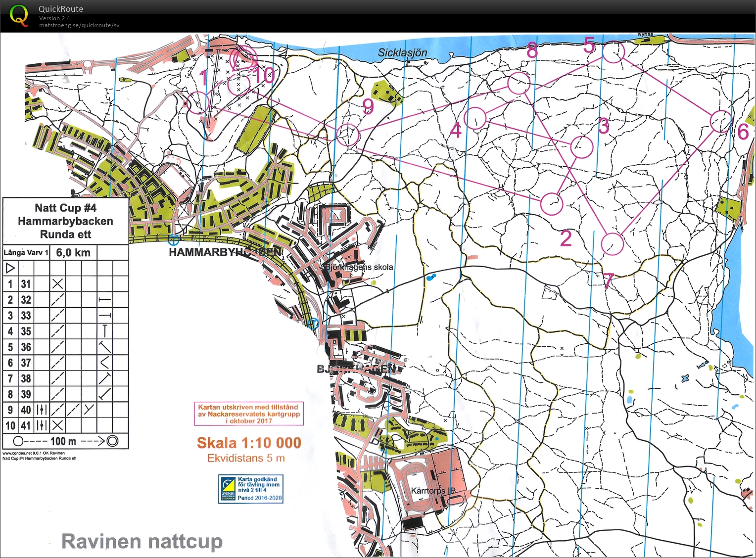Click the metro symbol beside HAMMARBYHÖJDEN
Screen dimensions: 756x558
[x=173, y=240]
